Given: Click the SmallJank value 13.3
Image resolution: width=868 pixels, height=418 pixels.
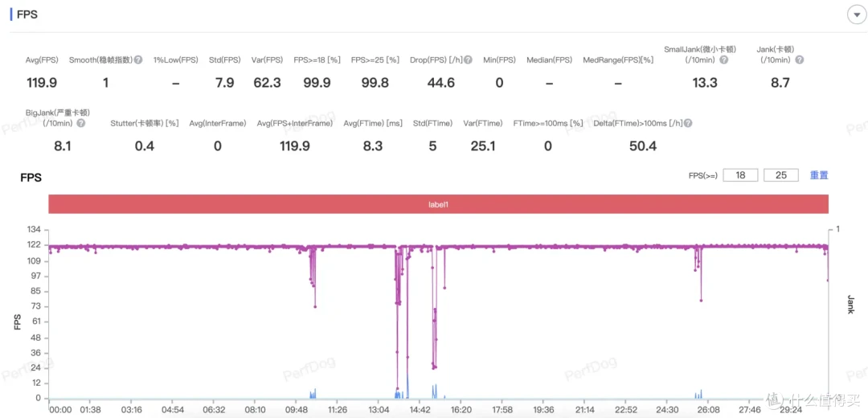Looking at the screenshot, I should coord(705,83).
